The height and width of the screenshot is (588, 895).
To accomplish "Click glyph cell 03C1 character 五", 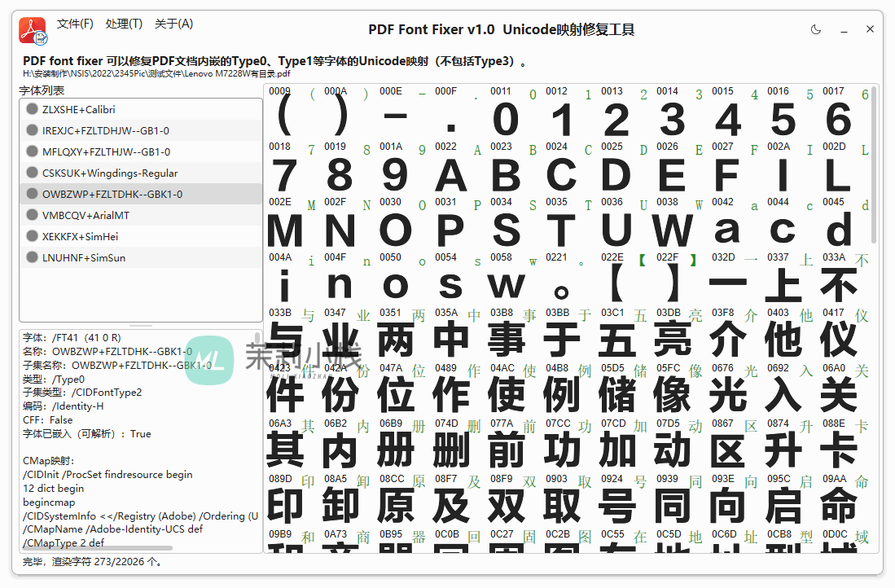I will point(625,334).
